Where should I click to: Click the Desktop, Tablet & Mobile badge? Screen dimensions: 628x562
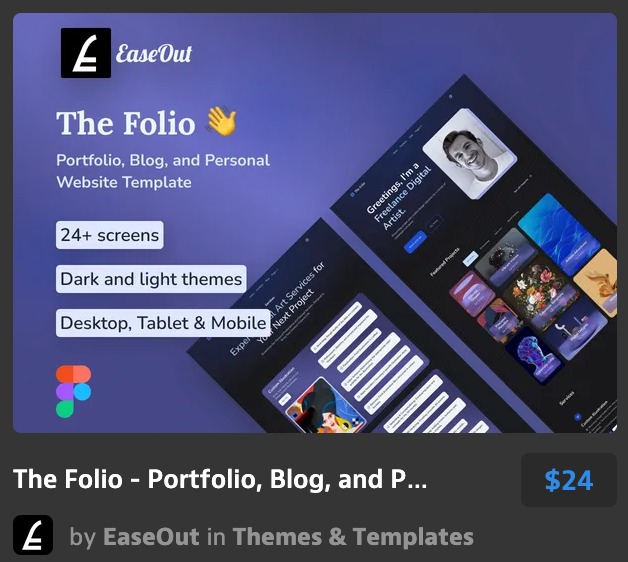click(x=163, y=323)
